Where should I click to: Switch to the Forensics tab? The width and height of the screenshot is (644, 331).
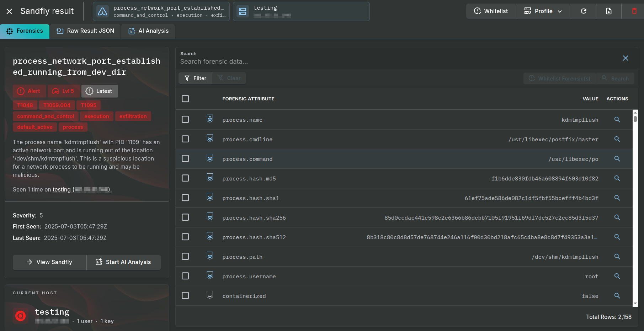point(25,31)
